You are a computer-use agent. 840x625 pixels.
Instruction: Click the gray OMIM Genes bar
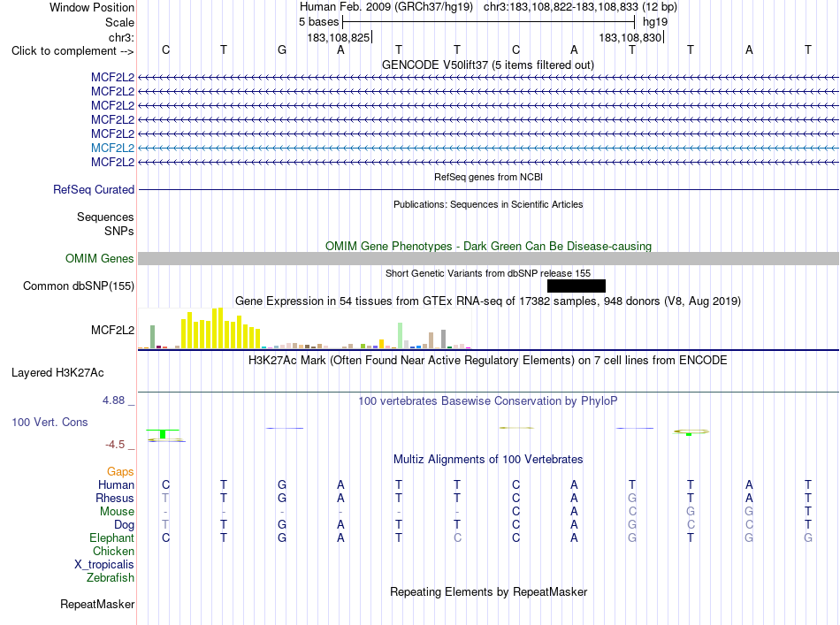488,259
